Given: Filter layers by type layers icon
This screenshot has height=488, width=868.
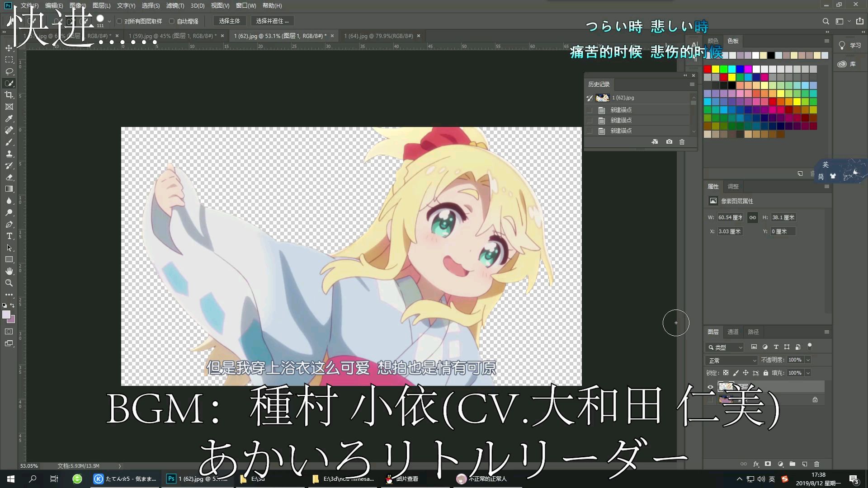Looking at the screenshot, I should 776,347.
